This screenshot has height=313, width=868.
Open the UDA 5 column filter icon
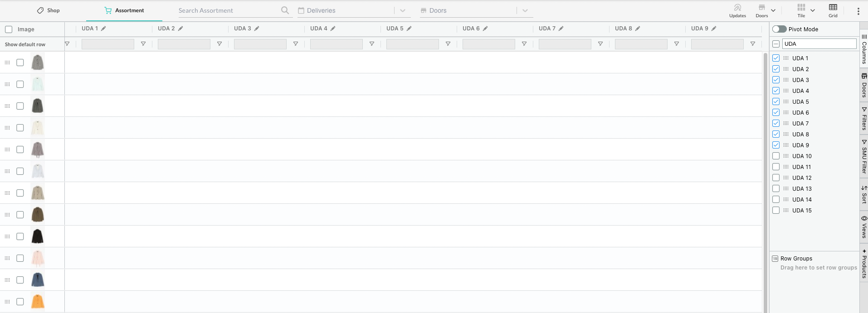448,44
